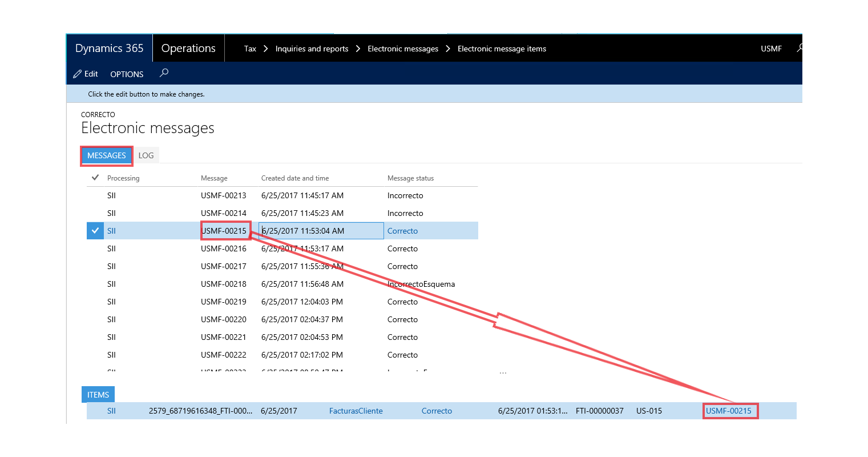
Task: Click the FTI-00000037 cell in items
Action: (x=599, y=411)
